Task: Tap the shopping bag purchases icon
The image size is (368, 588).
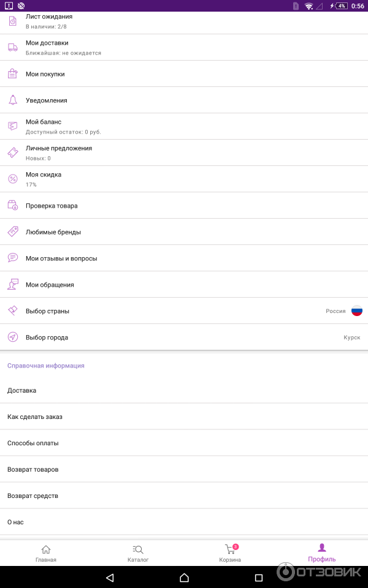Action: [x=12, y=73]
